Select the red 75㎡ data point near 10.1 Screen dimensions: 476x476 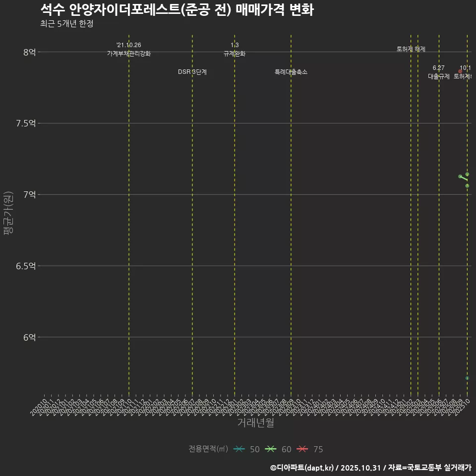[x=459, y=70]
